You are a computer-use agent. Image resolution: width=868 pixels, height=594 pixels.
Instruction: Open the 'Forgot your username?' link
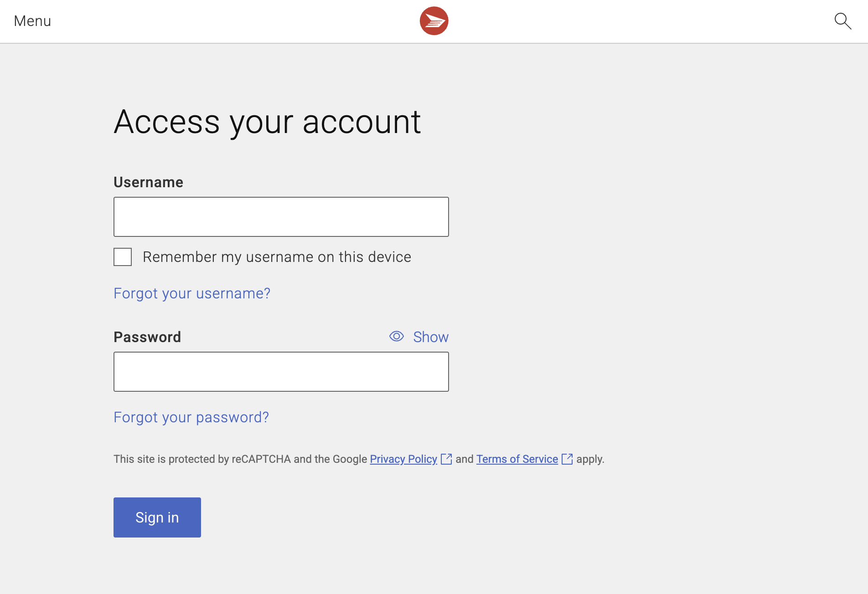192,293
